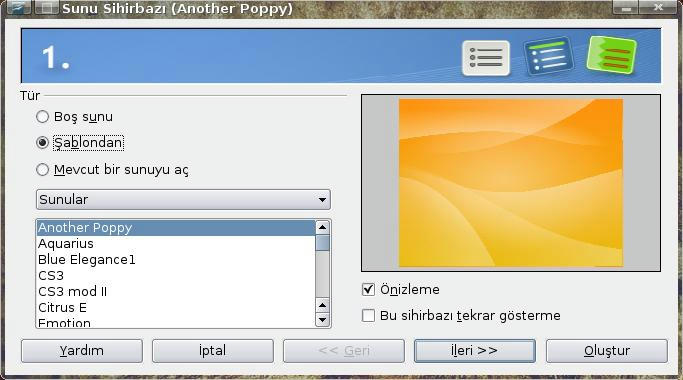Click Oluştur to create presentation
This screenshot has height=380, width=683.
tap(607, 351)
